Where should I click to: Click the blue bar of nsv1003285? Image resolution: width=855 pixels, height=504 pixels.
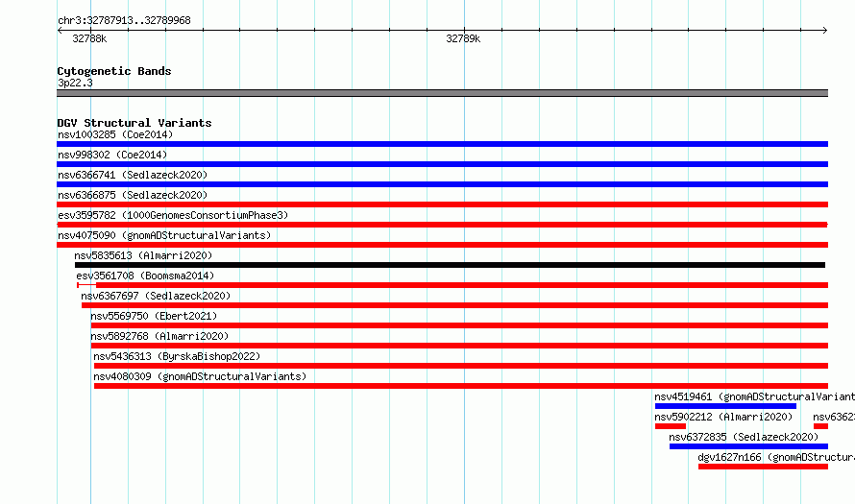(442, 144)
